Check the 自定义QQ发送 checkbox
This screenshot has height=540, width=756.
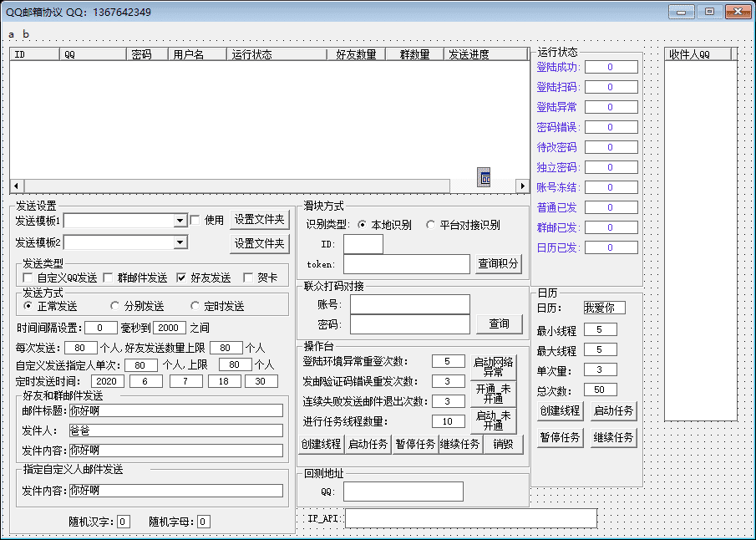coord(28,277)
